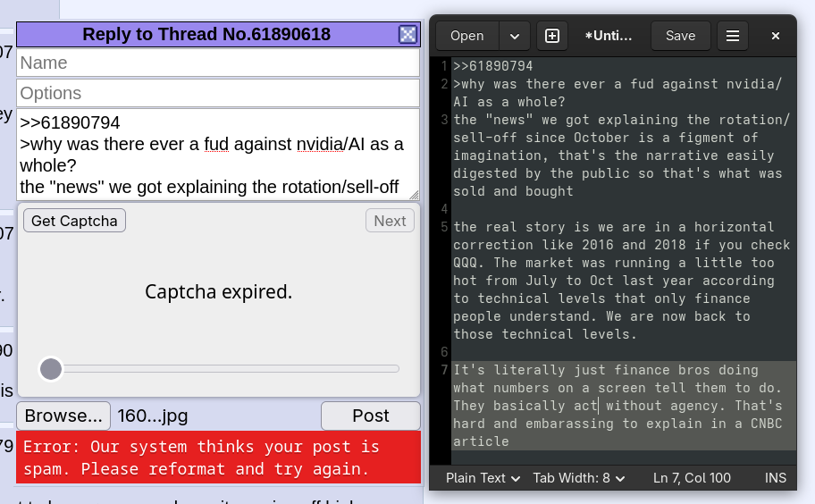Click the word embarassing in the editor
This screenshot has height=504, width=815.
(569, 424)
